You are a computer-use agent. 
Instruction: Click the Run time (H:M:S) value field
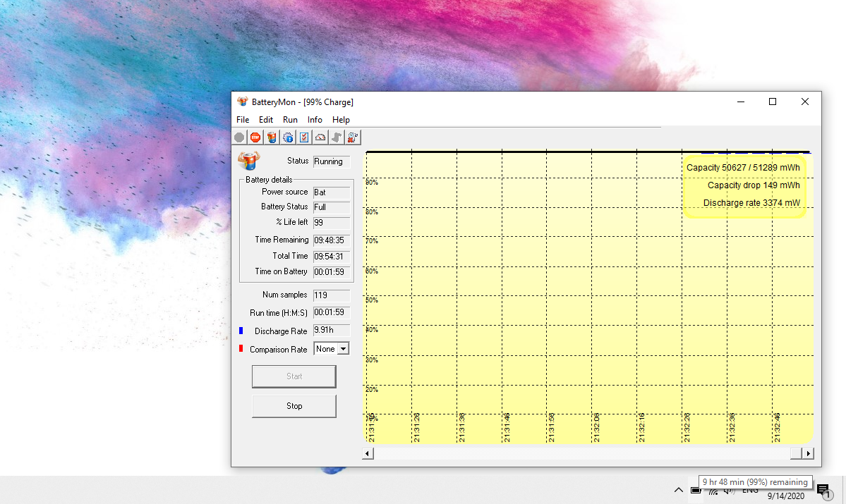tap(332, 313)
